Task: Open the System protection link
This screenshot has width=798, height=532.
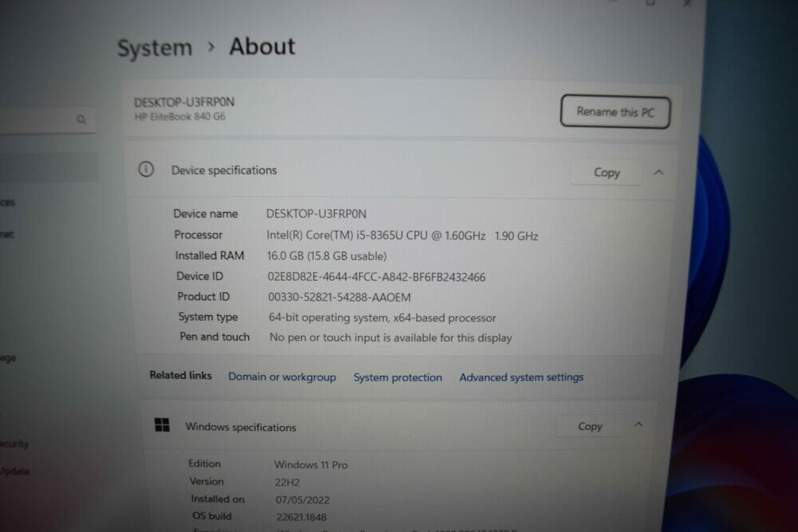Action: point(397,377)
